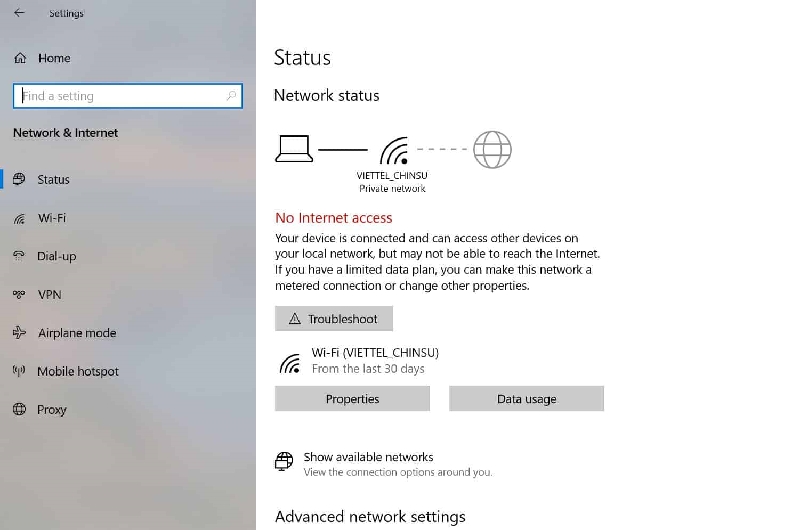Focus the Find a setting search box
Viewport: 800px width, 530px height.
coord(120,96)
